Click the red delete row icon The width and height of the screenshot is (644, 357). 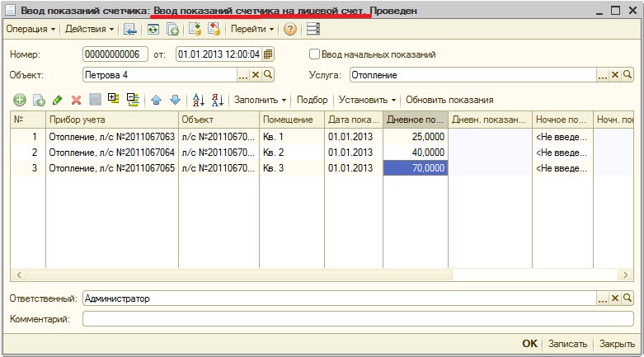click(x=76, y=100)
